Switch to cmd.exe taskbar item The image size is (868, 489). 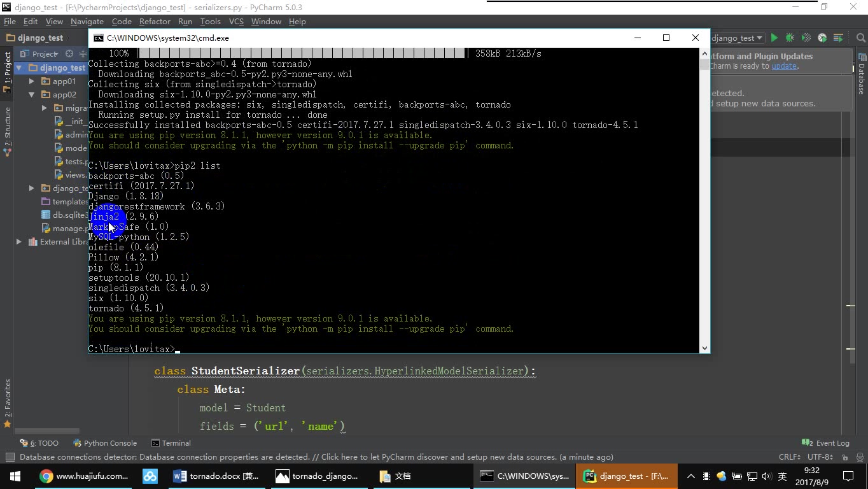(524, 476)
